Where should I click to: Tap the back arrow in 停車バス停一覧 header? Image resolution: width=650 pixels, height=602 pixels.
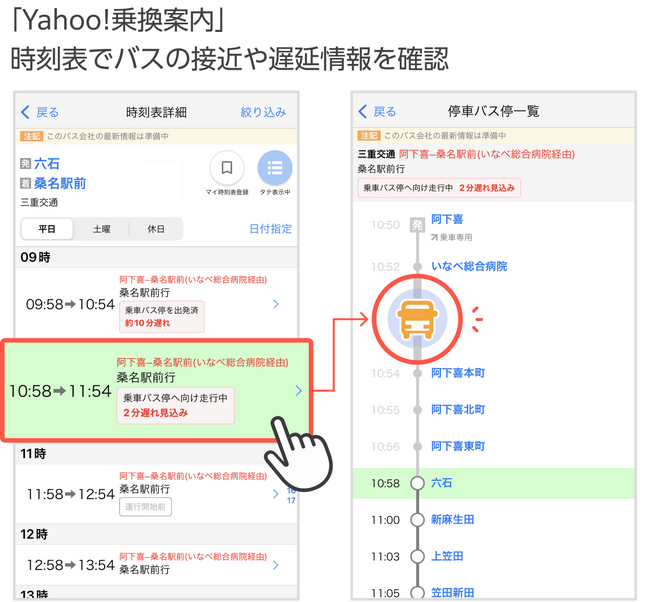point(365,111)
